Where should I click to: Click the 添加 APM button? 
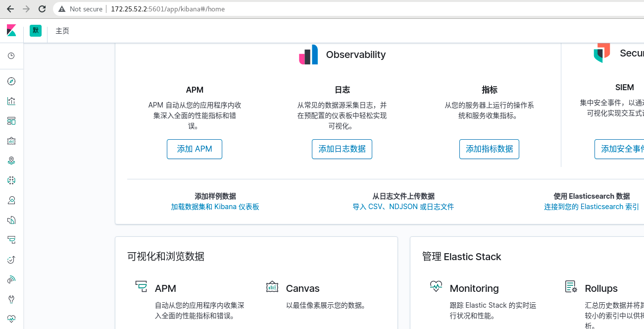pyautogui.click(x=195, y=149)
